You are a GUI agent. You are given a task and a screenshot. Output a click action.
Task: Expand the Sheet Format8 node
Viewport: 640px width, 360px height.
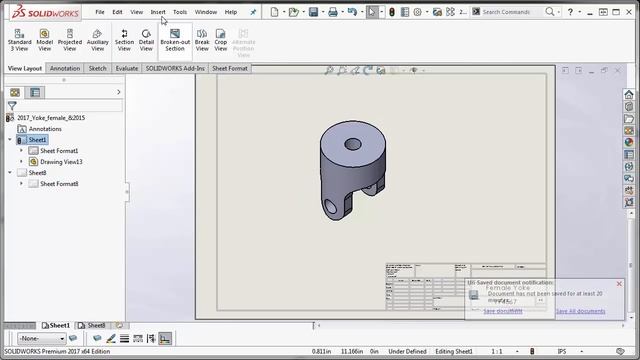click(x=21, y=184)
